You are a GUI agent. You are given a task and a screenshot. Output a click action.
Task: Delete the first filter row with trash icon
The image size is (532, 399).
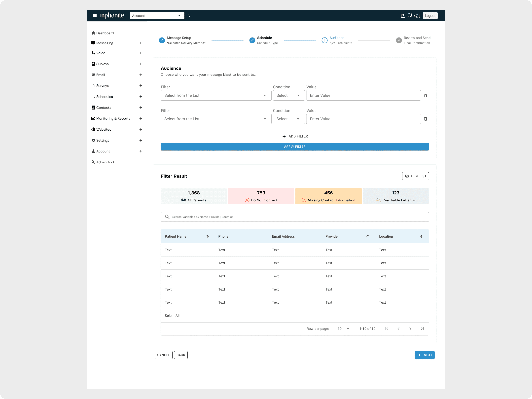425,95
